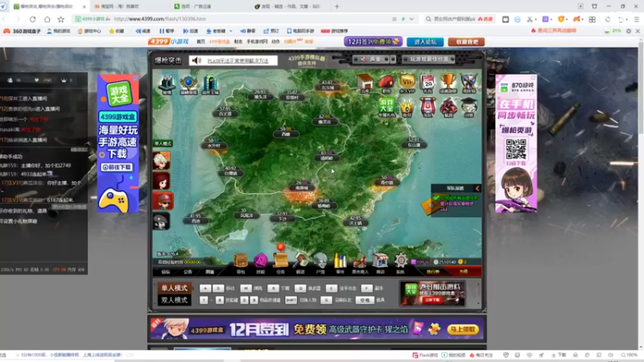Open the backpack (背包) inventory icon

[x=241, y=261]
